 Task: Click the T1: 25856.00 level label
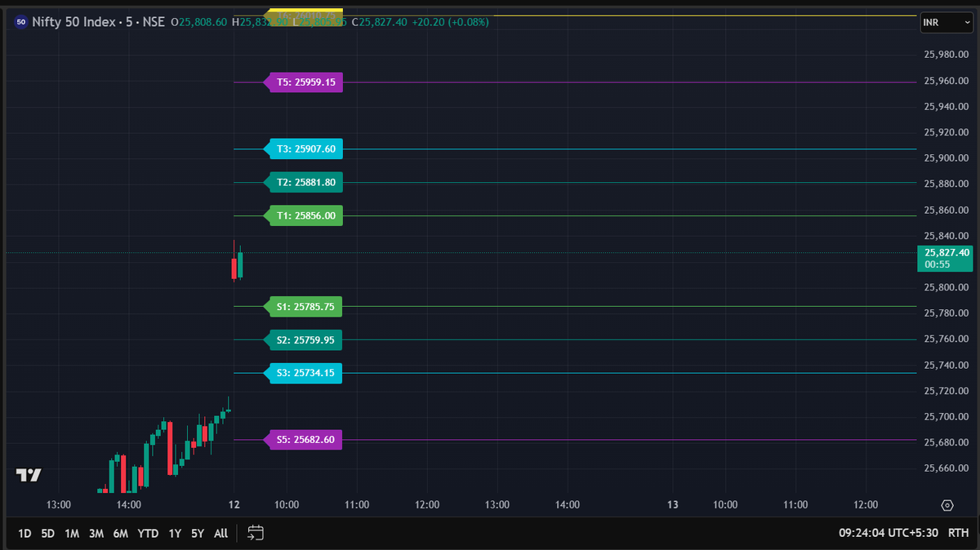[x=304, y=216]
